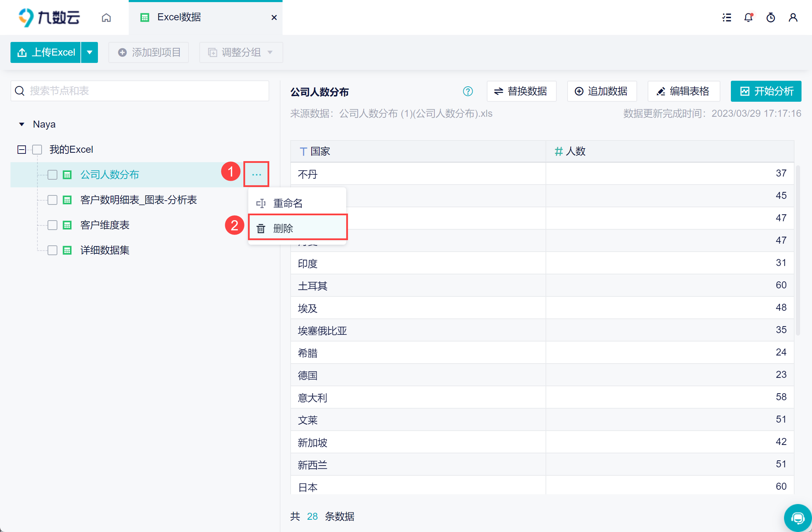
Task: Click the help question mark icon
Action: [468, 92]
